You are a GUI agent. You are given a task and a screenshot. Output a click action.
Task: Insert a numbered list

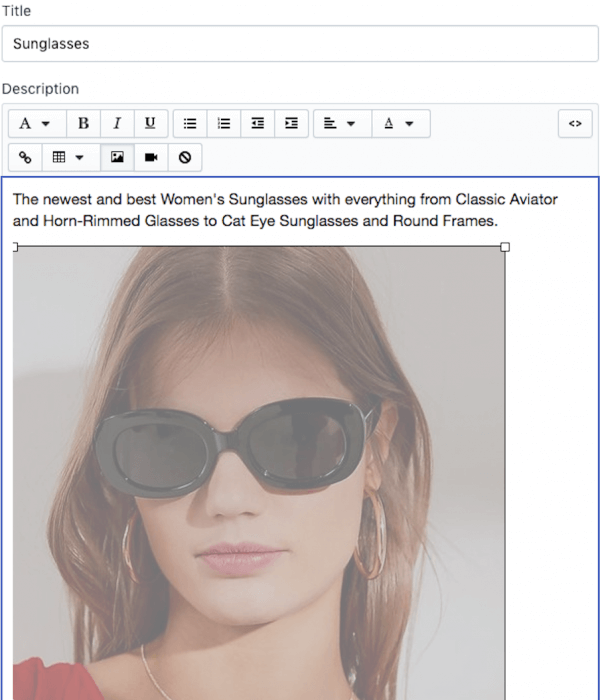coord(224,124)
